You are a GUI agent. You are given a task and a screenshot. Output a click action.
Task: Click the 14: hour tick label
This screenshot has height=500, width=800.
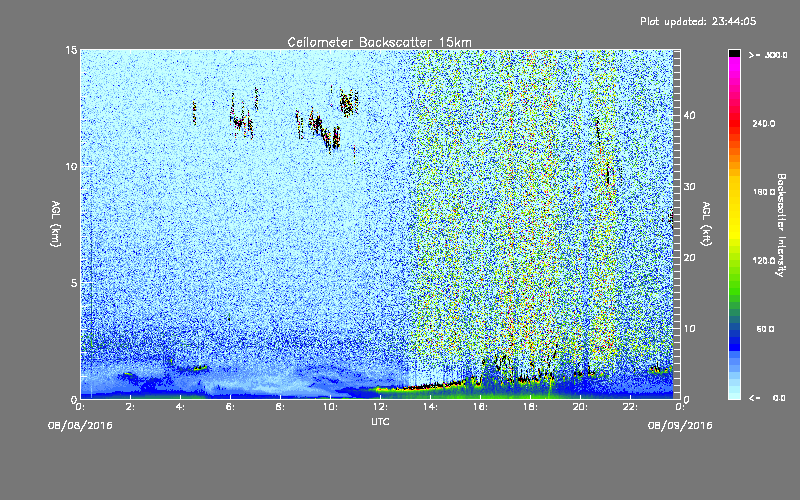[430, 407]
